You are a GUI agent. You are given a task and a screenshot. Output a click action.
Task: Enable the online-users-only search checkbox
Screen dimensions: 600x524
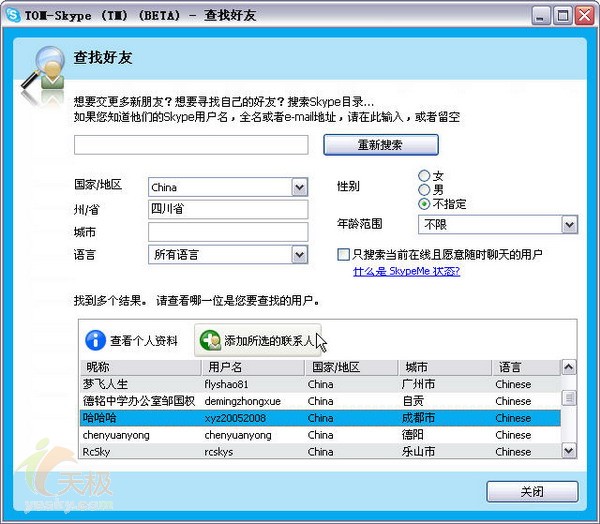pos(344,255)
